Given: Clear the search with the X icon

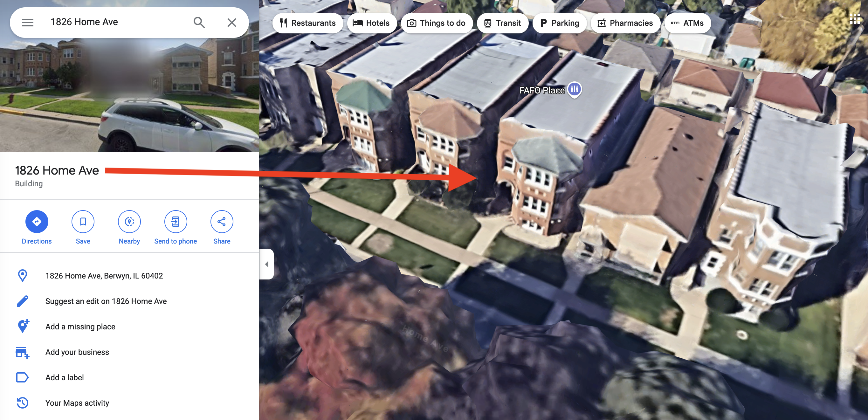Looking at the screenshot, I should (x=231, y=23).
